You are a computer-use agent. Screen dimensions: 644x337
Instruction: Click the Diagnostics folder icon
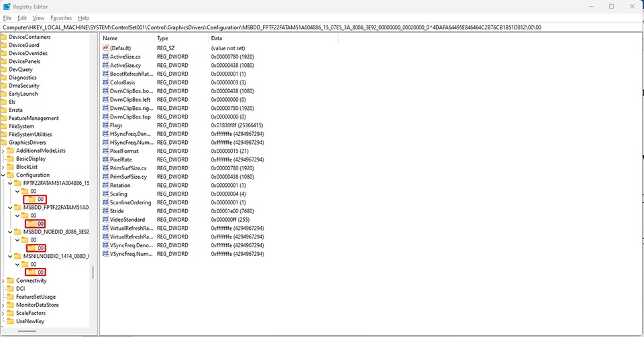pos(4,78)
